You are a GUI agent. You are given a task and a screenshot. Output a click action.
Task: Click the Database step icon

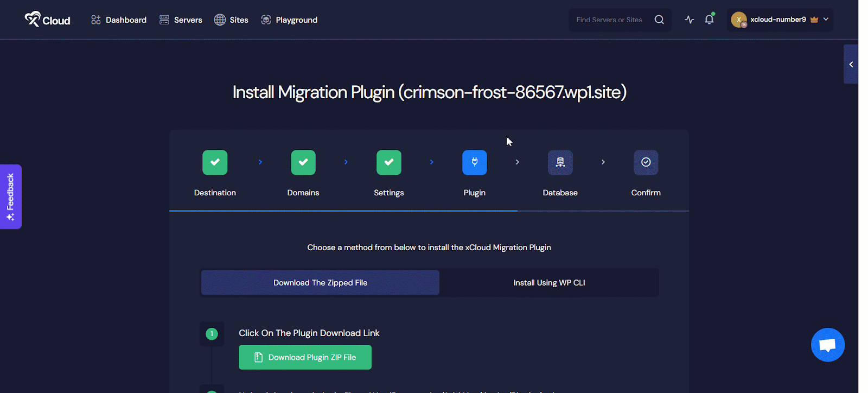click(560, 162)
